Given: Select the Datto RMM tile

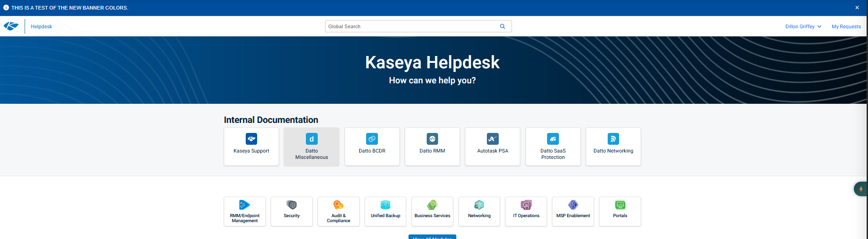Looking at the screenshot, I should [432, 146].
